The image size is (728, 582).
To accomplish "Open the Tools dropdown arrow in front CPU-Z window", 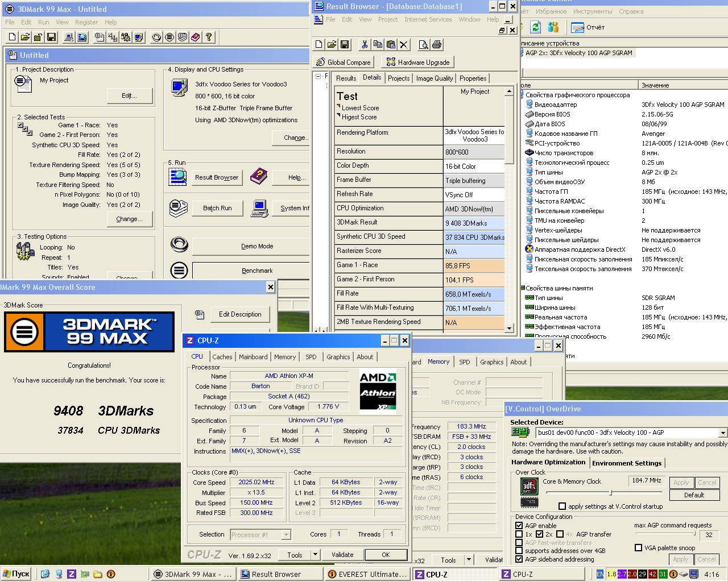I will click(x=315, y=555).
